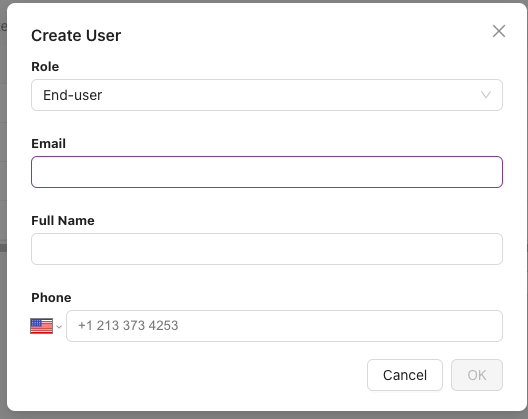The image size is (528, 419).
Task: Click into the Full Name text box
Action: [x=267, y=249]
